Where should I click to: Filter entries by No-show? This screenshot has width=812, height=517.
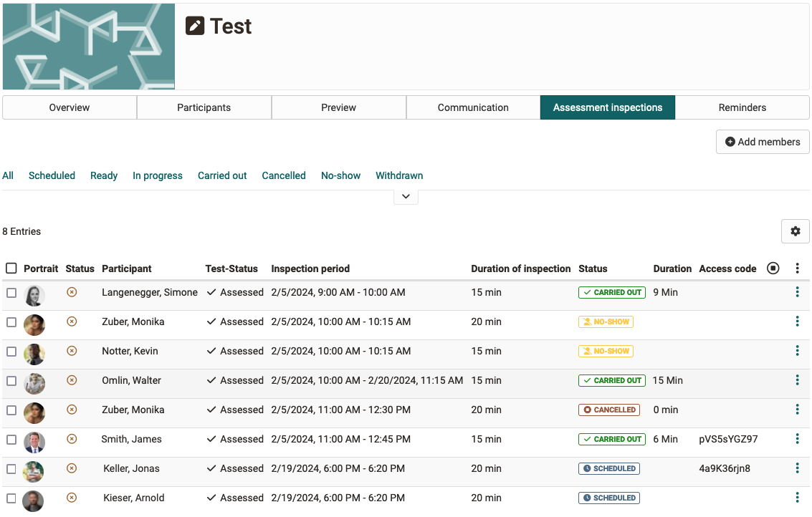340,175
